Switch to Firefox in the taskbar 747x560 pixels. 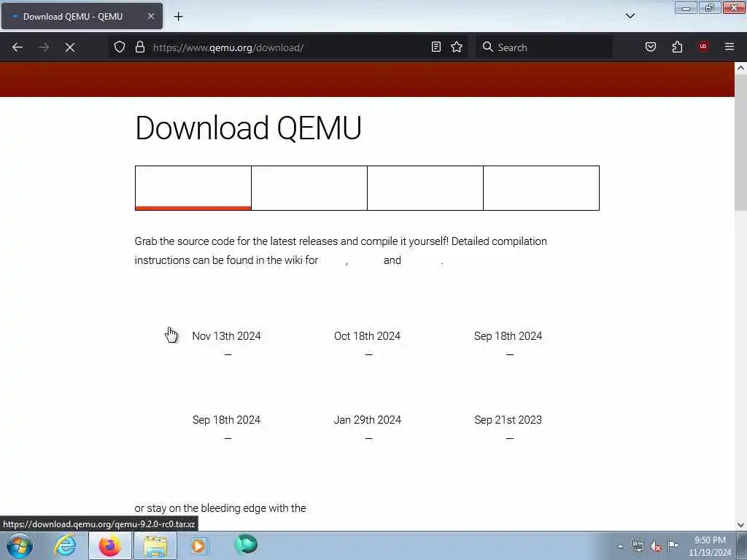tap(110, 545)
